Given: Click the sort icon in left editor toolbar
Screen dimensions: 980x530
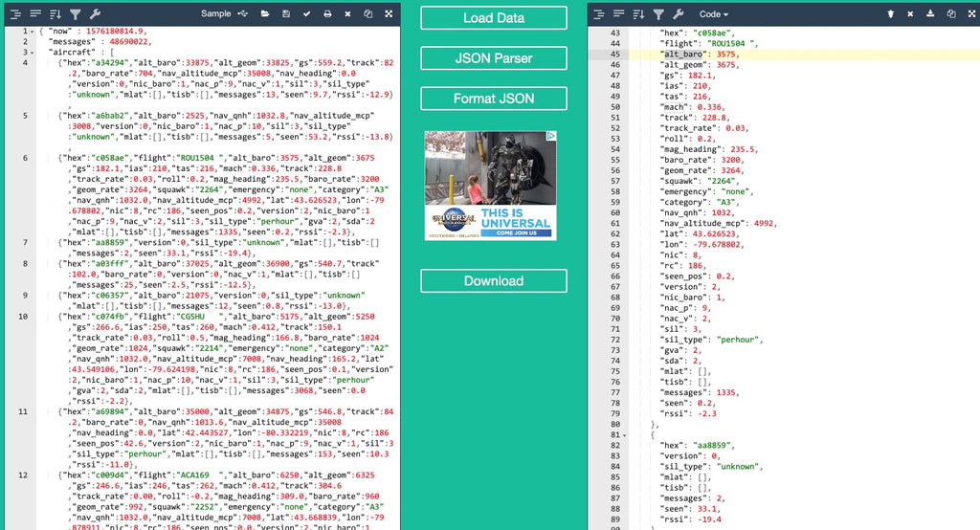Looking at the screenshot, I should [55, 14].
